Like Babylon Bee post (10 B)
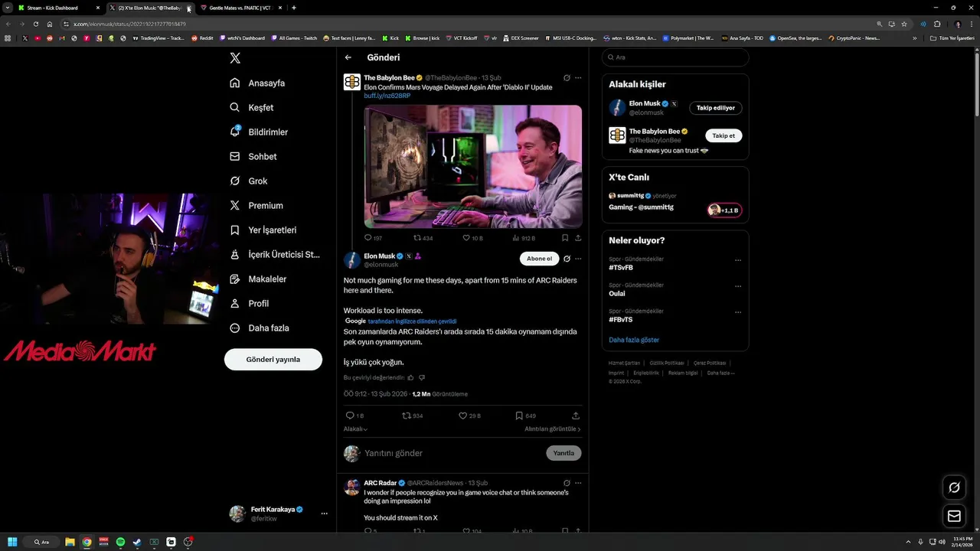 (472, 238)
